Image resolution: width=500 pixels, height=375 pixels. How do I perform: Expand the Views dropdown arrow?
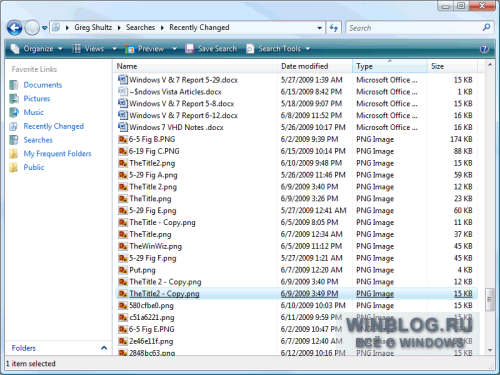pos(114,49)
